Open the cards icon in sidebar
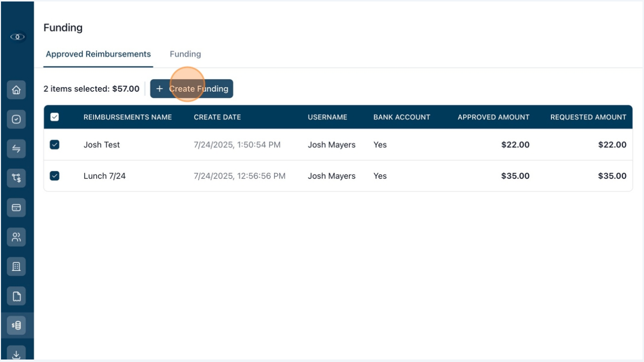 pyautogui.click(x=16, y=207)
